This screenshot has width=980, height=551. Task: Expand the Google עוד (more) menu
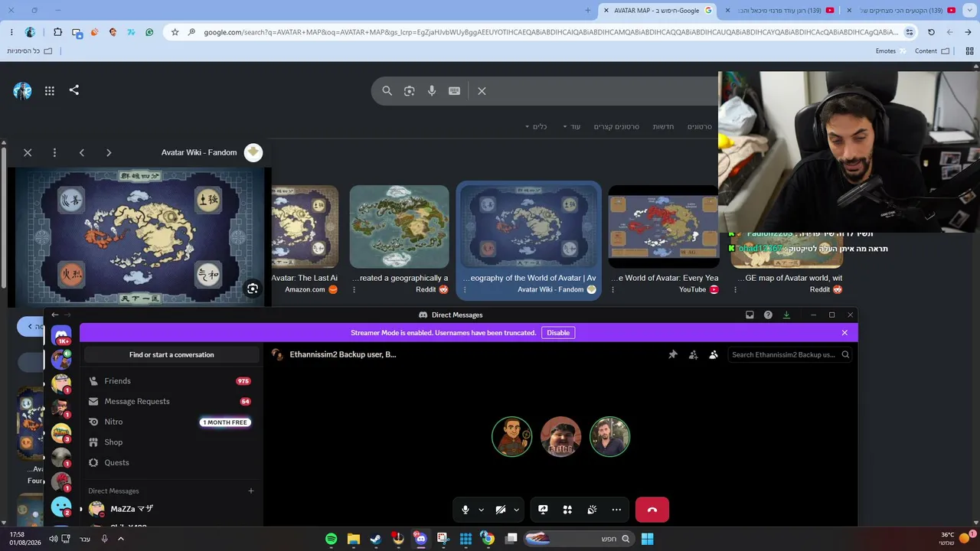tap(572, 127)
